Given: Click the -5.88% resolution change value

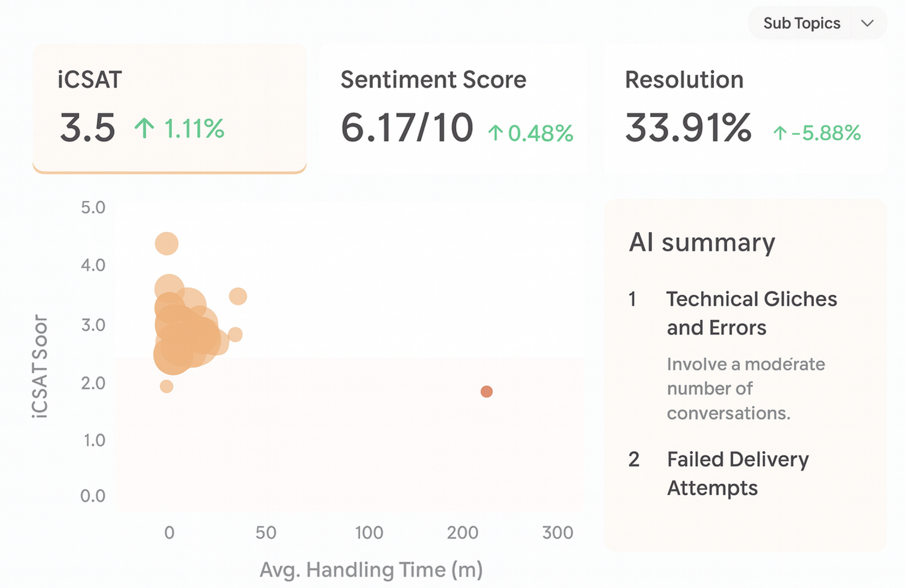Looking at the screenshot, I should [x=825, y=133].
